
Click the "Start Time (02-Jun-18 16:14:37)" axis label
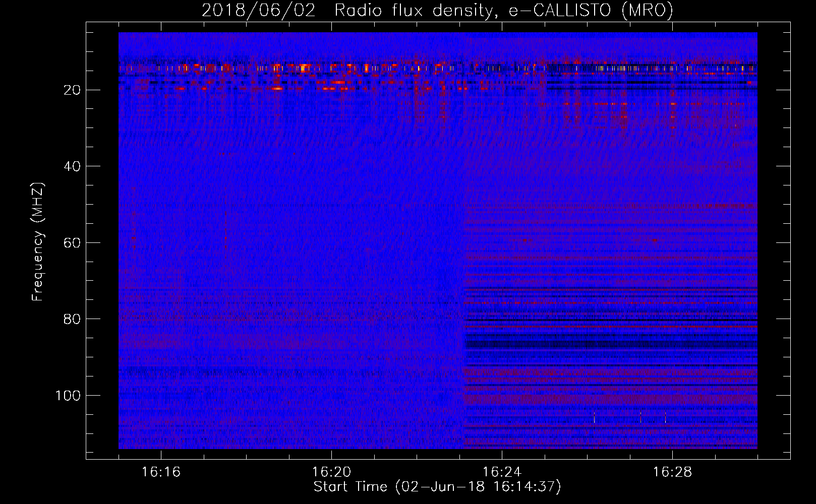437,487
